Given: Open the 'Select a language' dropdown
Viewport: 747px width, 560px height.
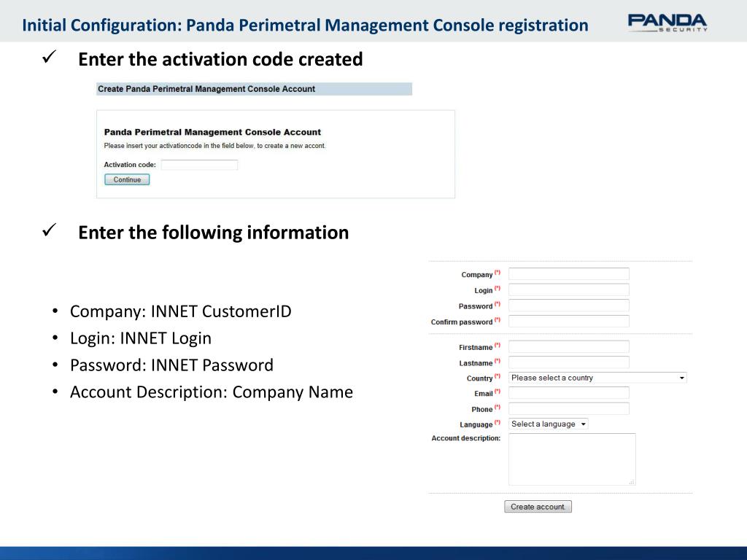Looking at the screenshot, I should click(x=549, y=424).
